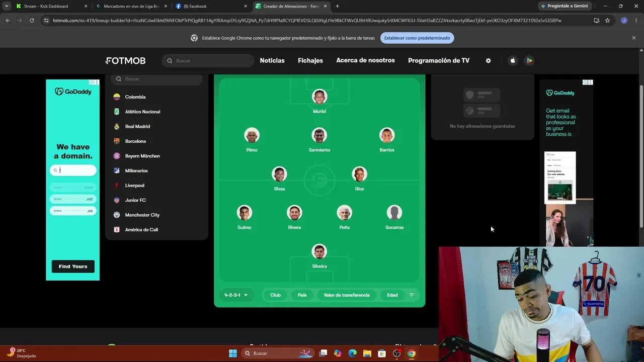The height and width of the screenshot is (362, 644).
Task: Select Junior FC crest icon
Action: pos(117,200)
